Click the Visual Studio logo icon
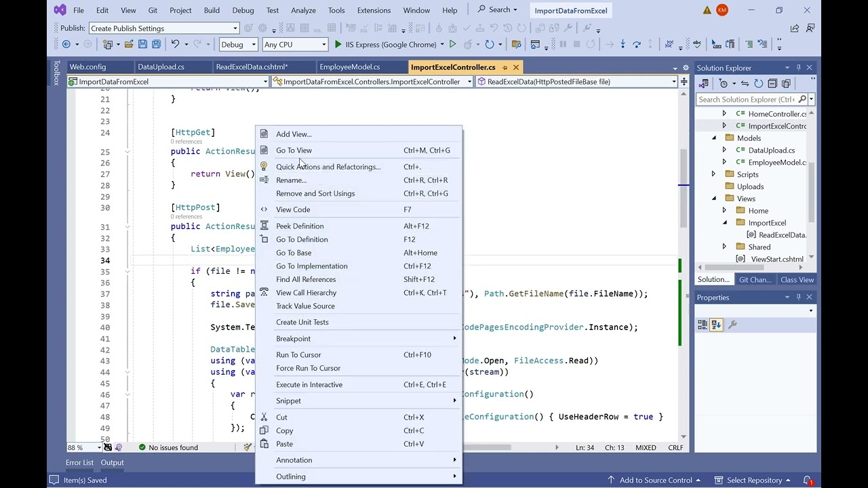 click(x=60, y=10)
